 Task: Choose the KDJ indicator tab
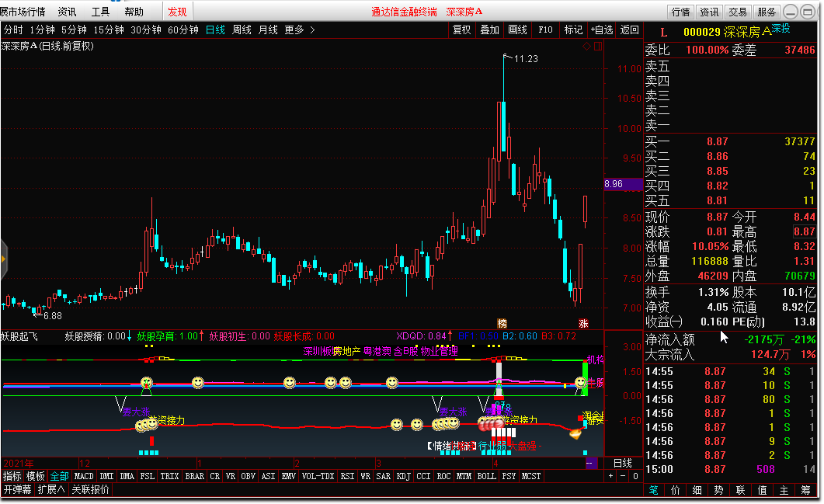pos(403,476)
